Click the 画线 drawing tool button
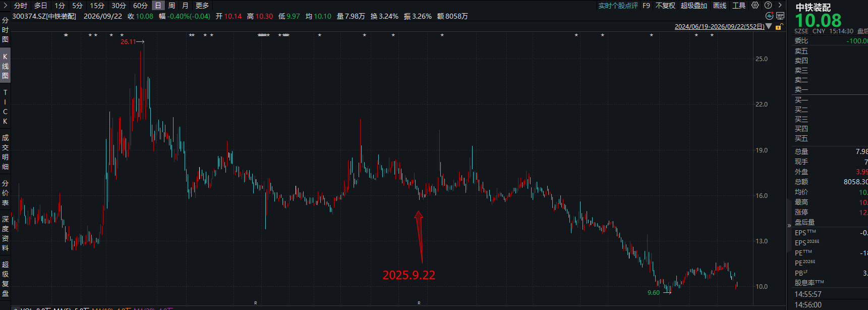The width and height of the screenshot is (868, 310). pos(720,6)
